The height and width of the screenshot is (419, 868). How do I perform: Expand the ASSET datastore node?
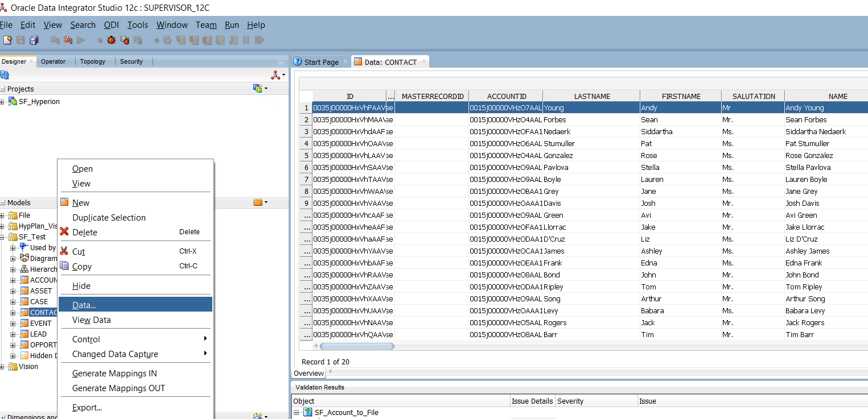pos(13,291)
